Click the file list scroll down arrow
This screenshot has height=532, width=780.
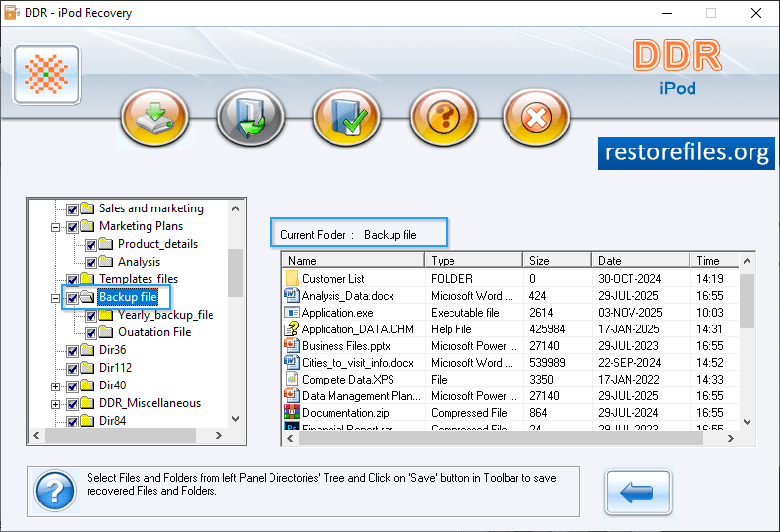[748, 422]
